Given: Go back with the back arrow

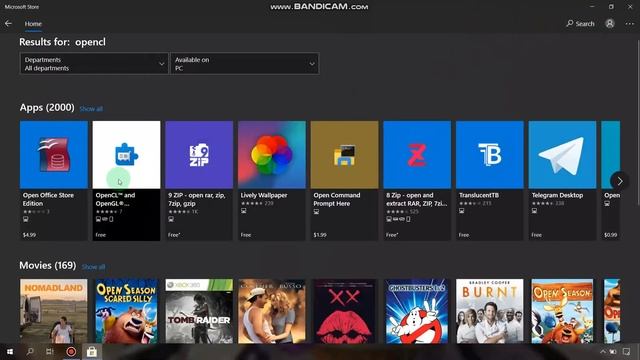Looking at the screenshot, I should (8, 24).
